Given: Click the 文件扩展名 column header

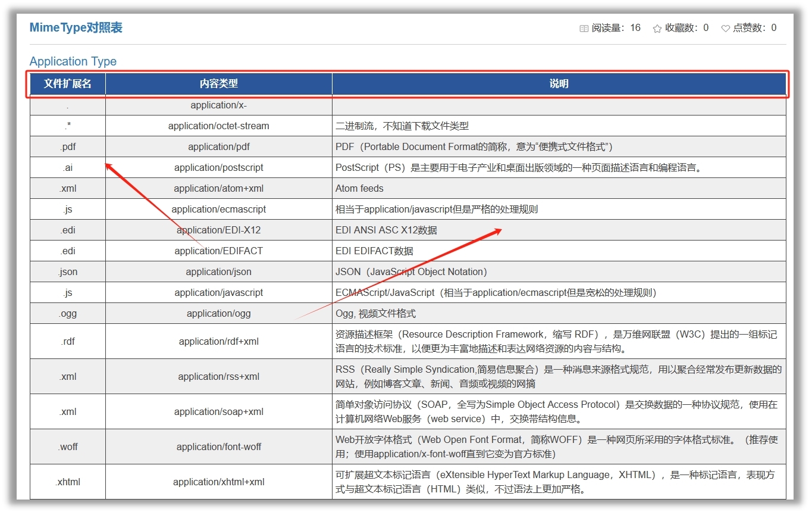Looking at the screenshot, I should 68,84.
